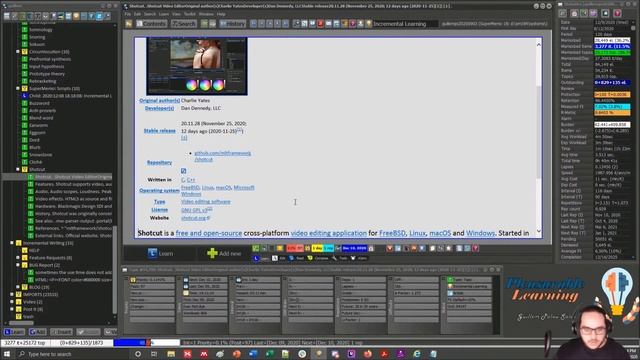Open the Edit menu

point(138,14)
